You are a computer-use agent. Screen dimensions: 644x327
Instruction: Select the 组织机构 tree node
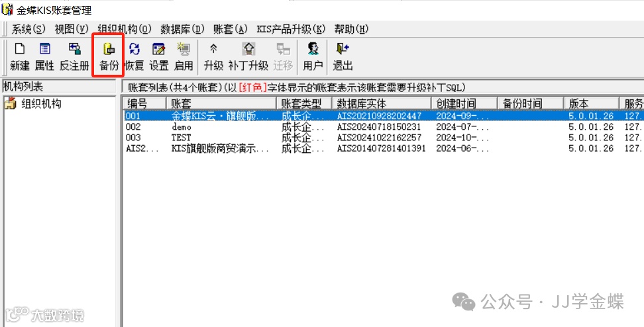[41, 104]
